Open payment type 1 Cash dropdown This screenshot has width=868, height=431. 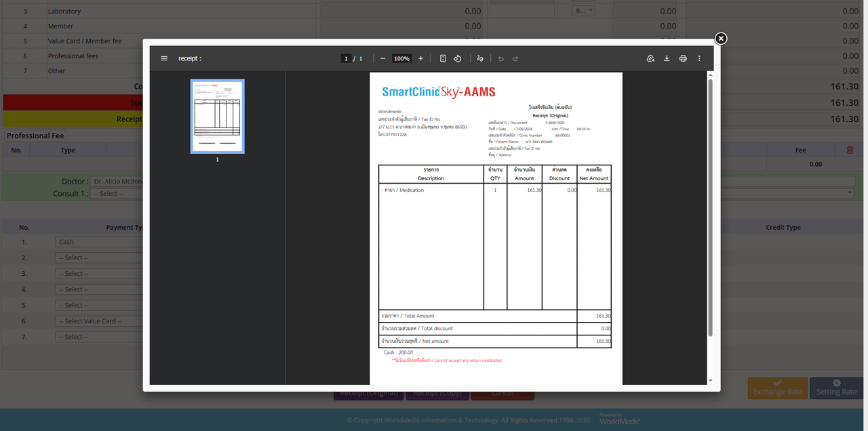click(99, 242)
